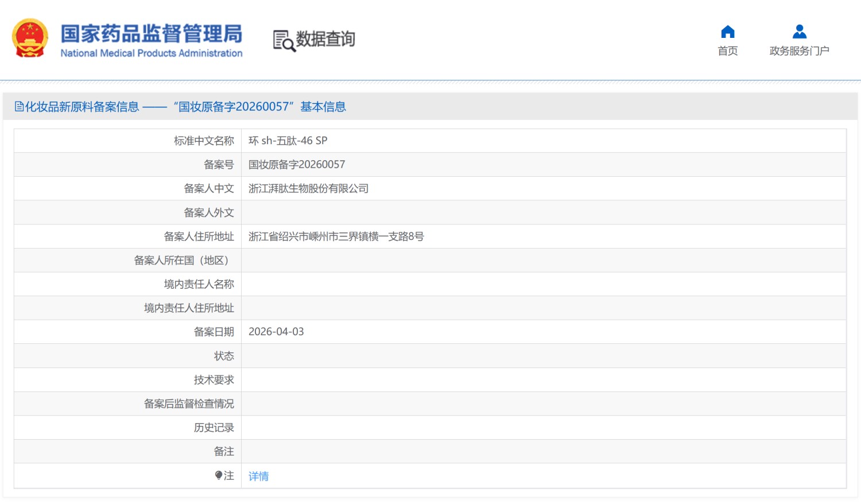Click the lightbulb icon beside 注
This screenshot has width=861, height=504.
click(219, 475)
